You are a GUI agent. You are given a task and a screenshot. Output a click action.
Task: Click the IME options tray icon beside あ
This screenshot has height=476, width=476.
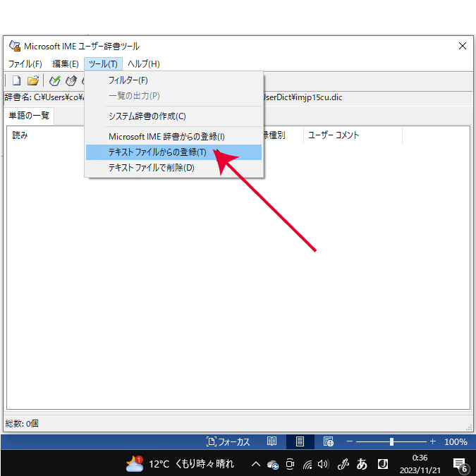click(382, 464)
